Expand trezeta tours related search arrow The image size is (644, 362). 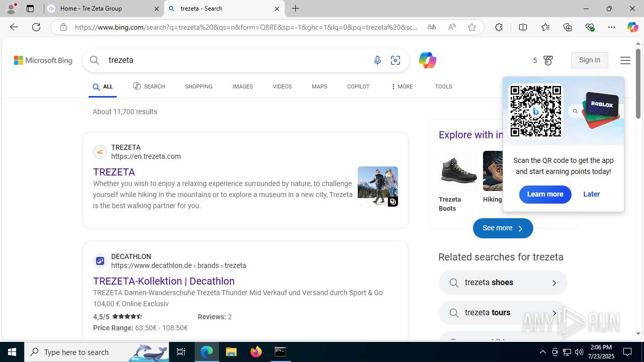554,313
